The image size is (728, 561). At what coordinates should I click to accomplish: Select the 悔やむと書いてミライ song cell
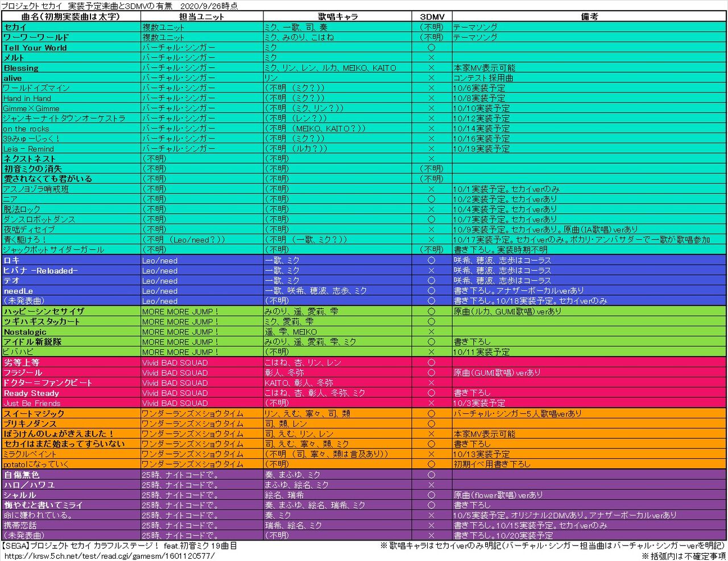(x=71, y=505)
